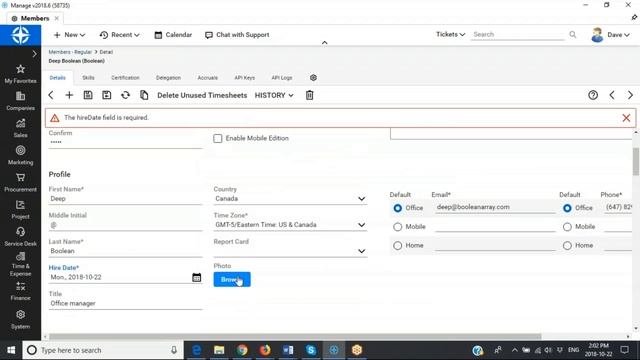Image resolution: width=640 pixels, height=360 pixels.
Task: Switch to the Accruals tab
Action: point(207,78)
